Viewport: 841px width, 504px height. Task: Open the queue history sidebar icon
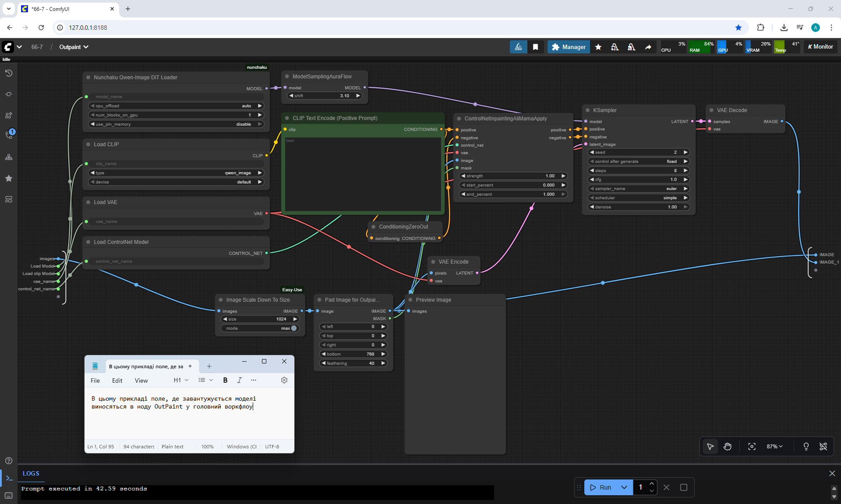[x=9, y=73]
